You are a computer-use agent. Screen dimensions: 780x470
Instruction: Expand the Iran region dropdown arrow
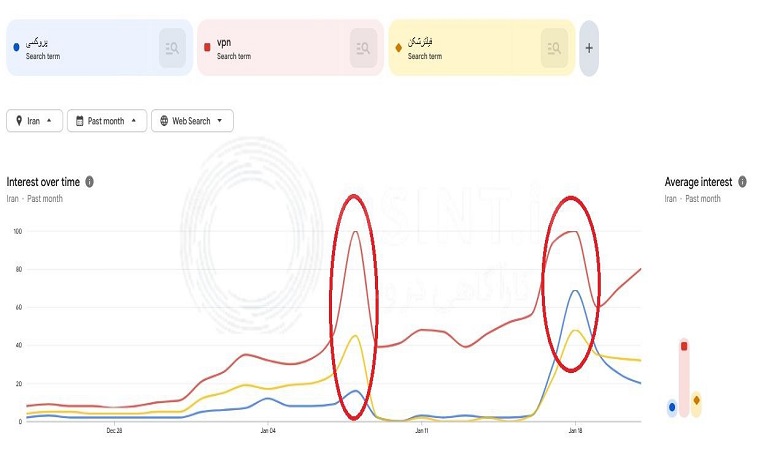click(x=49, y=120)
